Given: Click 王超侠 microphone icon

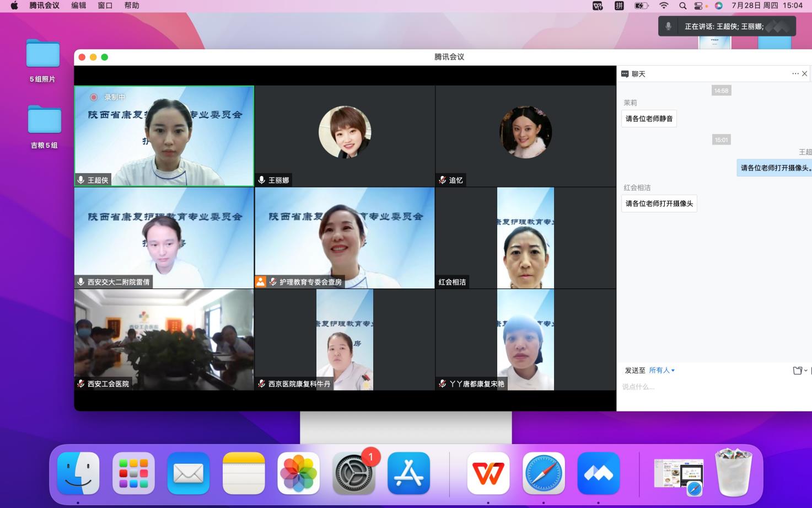Looking at the screenshot, I should click(81, 180).
